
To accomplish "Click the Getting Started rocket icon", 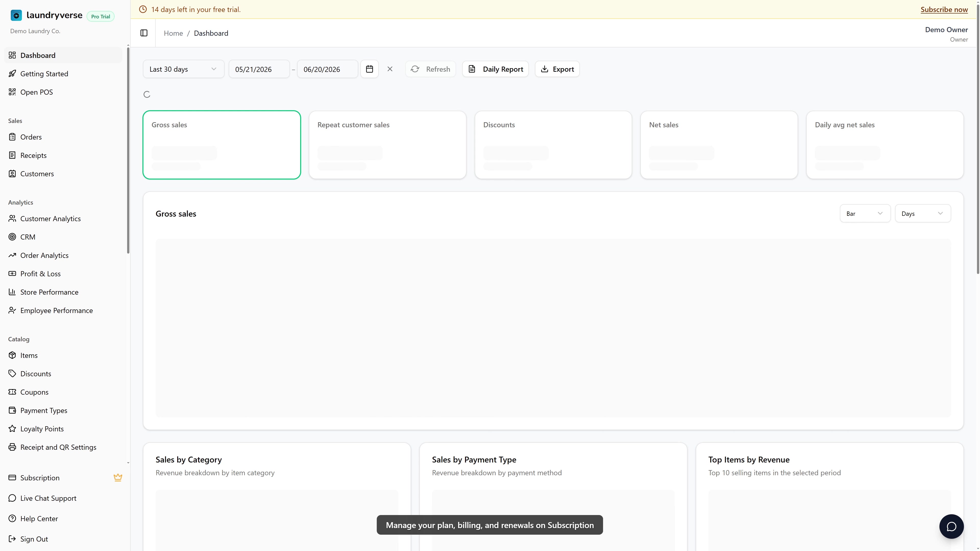I will click(12, 73).
